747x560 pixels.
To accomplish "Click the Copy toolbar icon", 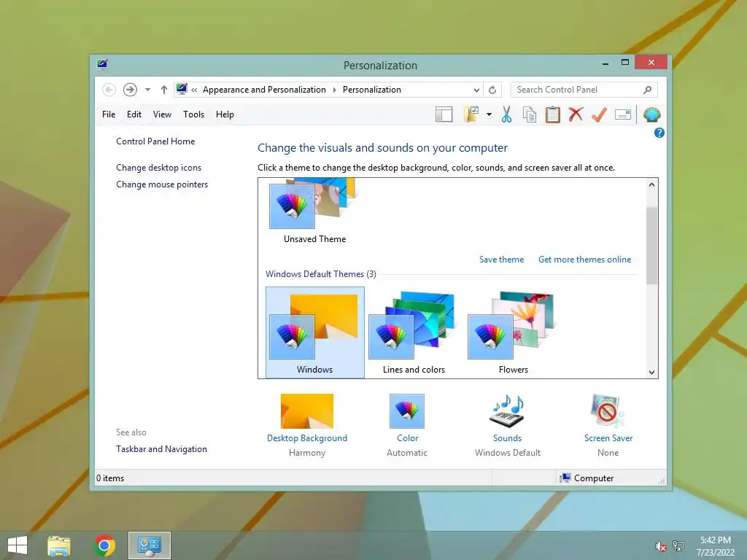I will [530, 114].
